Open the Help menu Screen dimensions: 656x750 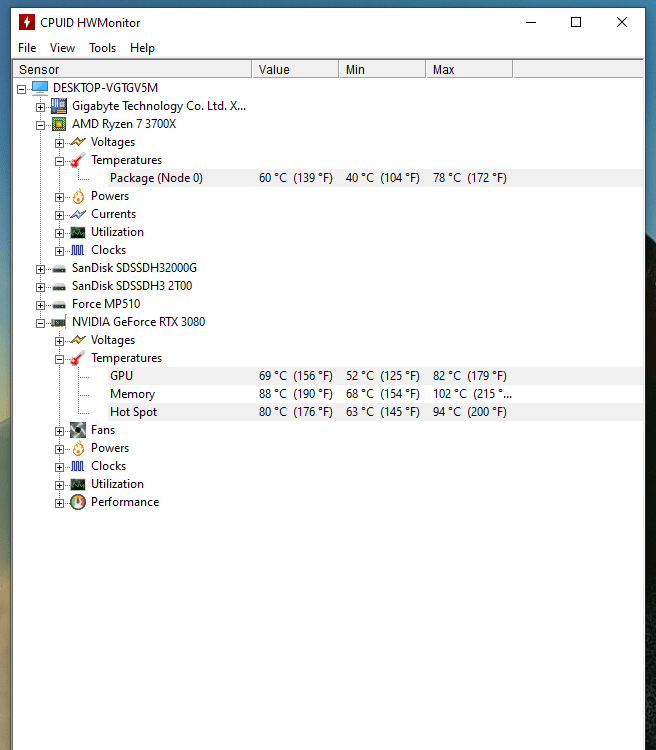tap(142, 48)
